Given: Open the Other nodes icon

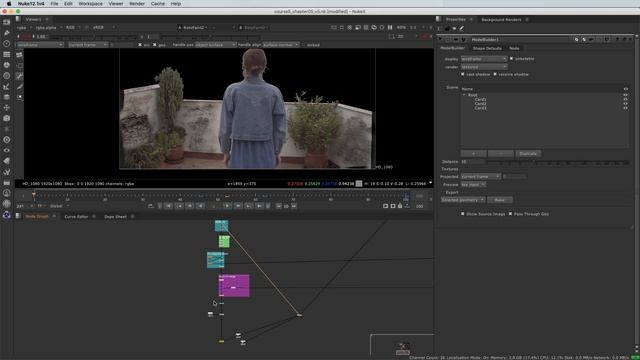Looking at the screenshot, I should pos(7,182).
